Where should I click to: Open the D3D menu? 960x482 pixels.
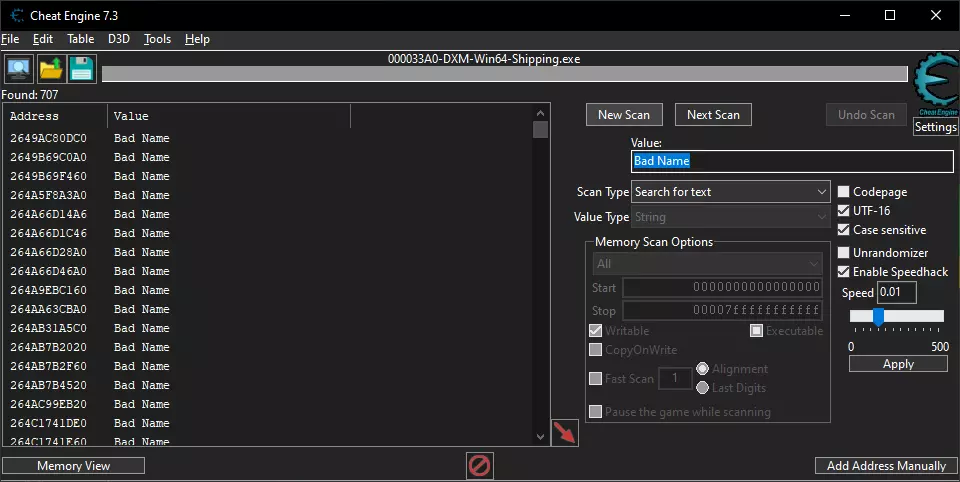[x=119, y=39]
